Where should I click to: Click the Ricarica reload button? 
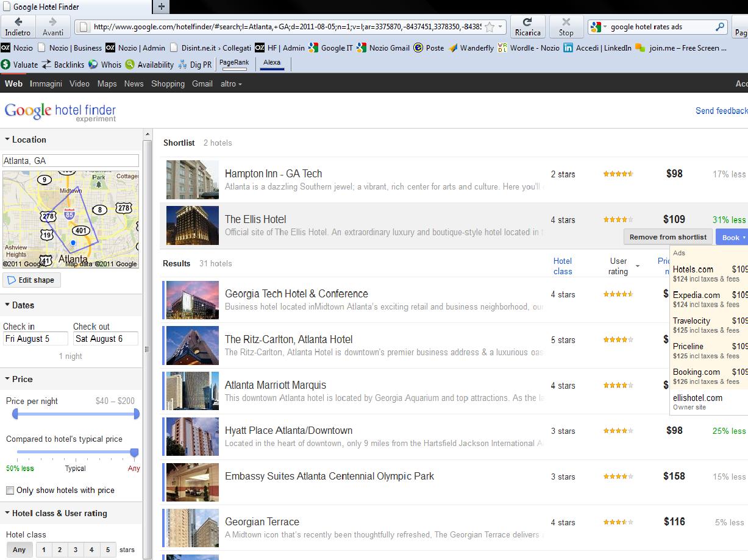click(x=527, y=27)
